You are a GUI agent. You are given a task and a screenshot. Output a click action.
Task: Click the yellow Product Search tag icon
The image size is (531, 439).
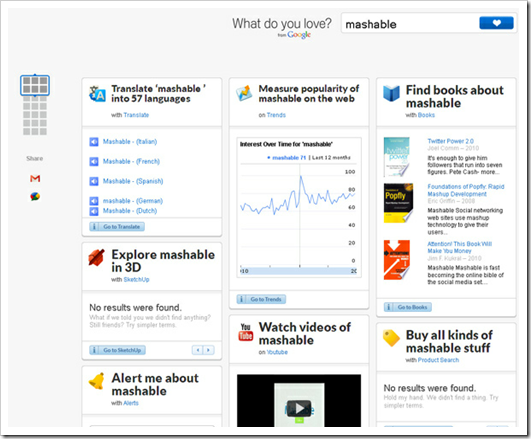(x=391, y=338)
